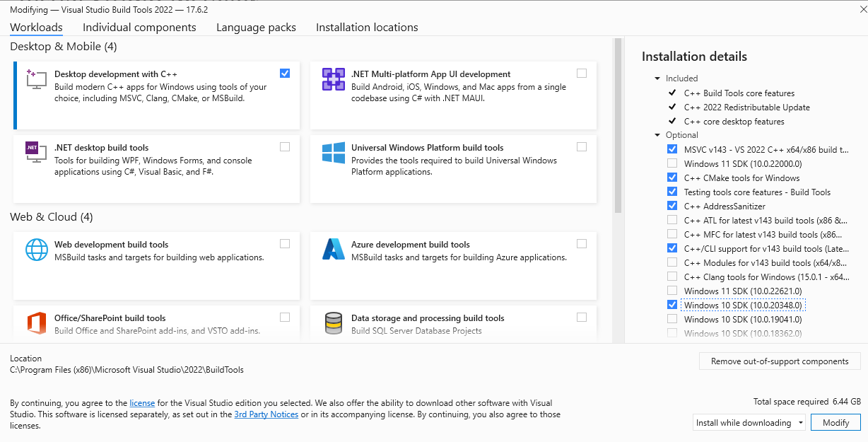Image resolution: width=868 pixels, height=442 pixels.
Task: Click Remove out-of-support components button
Action: pos(780,361)
